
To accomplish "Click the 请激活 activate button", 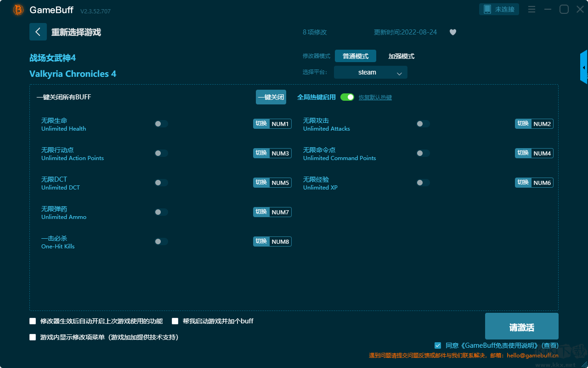I will 522,326.
